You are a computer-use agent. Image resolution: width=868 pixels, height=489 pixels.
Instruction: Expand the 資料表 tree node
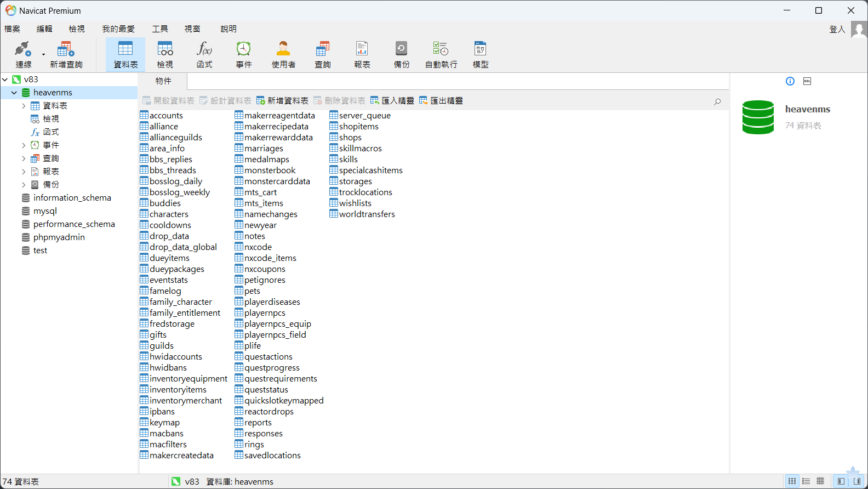24,106
